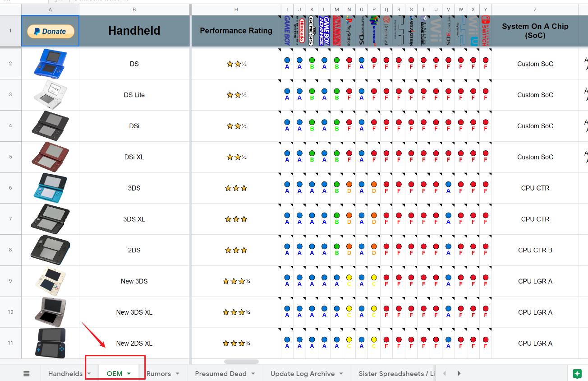This screenshot has width=588, height=381.
Task: Expand the Rumors tab dropdown arrow
Action: [x=178, y=374]
